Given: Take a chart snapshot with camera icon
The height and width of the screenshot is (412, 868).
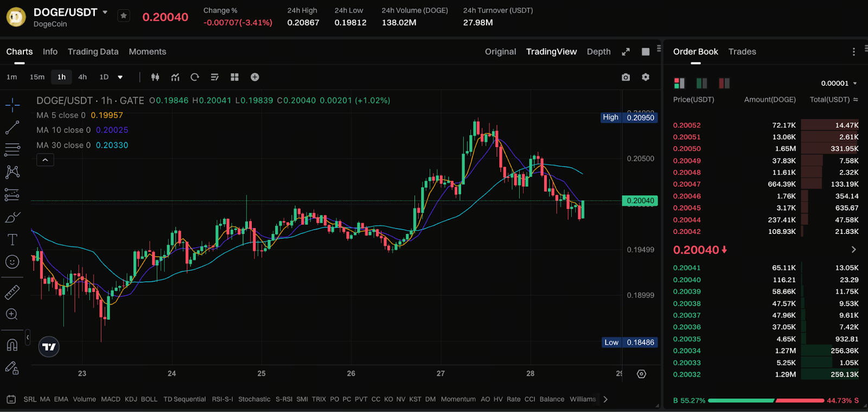Looking at the screenshot, I should [x=626, y=77].
